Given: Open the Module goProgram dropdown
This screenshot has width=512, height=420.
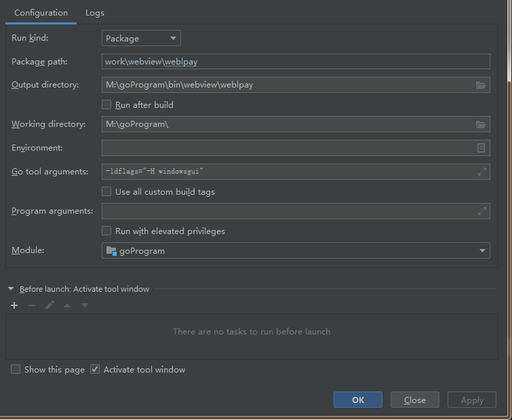Looking at the screenshot, I should (x=296, y=251).
